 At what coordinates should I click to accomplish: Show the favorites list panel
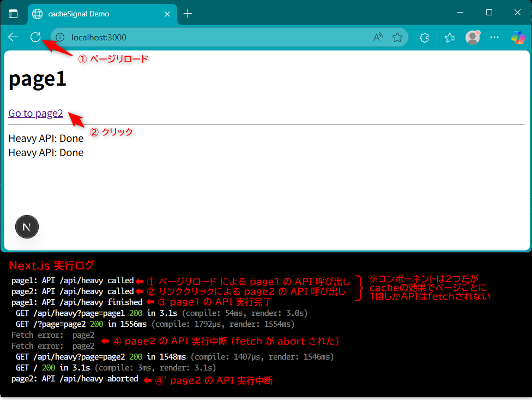point(450,37)
